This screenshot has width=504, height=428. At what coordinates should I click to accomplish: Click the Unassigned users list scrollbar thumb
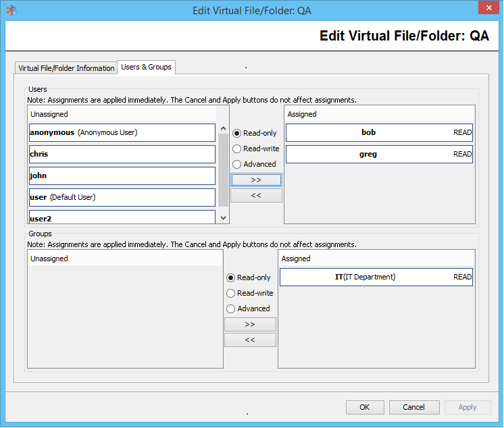pyautogui.click(x=223, y=170)
